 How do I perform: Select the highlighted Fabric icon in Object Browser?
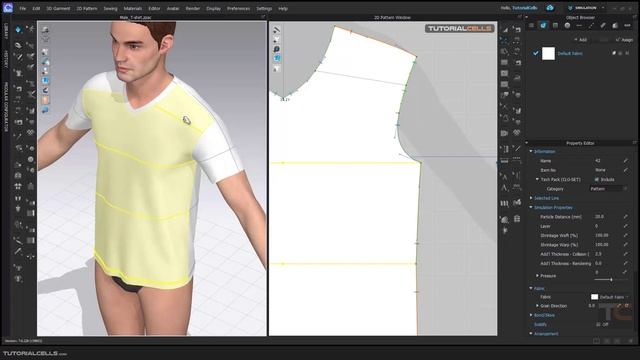click(x=543, y=25)
